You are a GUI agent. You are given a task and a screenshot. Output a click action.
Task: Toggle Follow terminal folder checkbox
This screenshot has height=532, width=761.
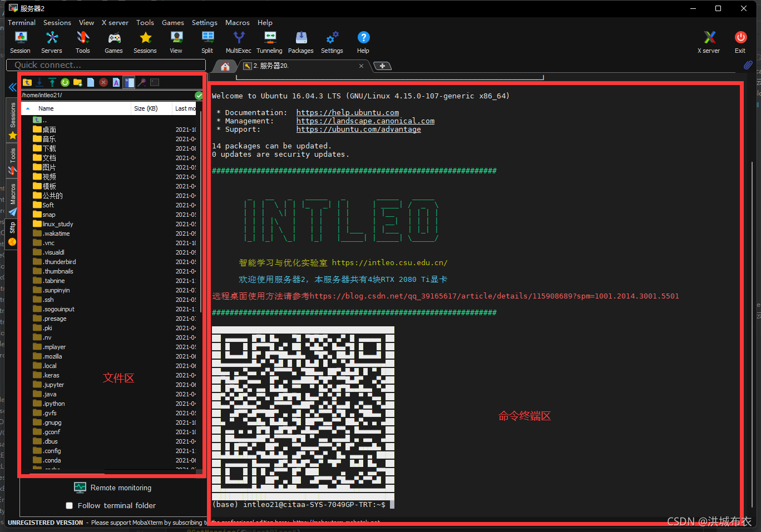pyautogui.click(x=70, y=506)
